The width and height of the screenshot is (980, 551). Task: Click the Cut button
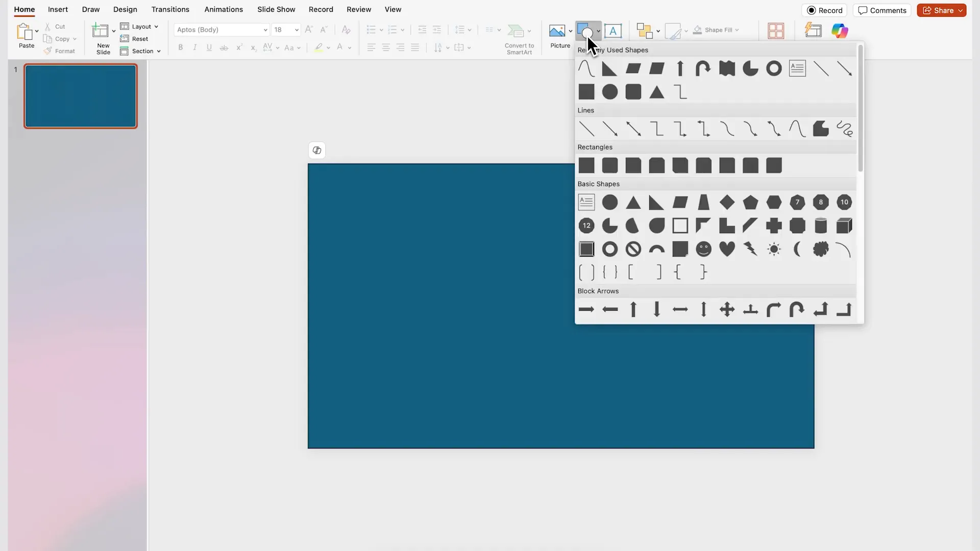[55, 27]
